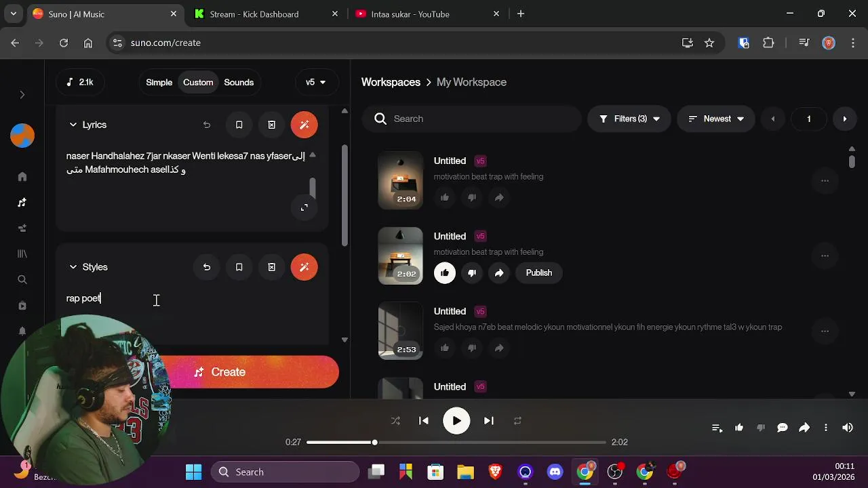This screenshot has width=868, height=488.
Task: Switch to Sounds creation mode
Action: 239,82
